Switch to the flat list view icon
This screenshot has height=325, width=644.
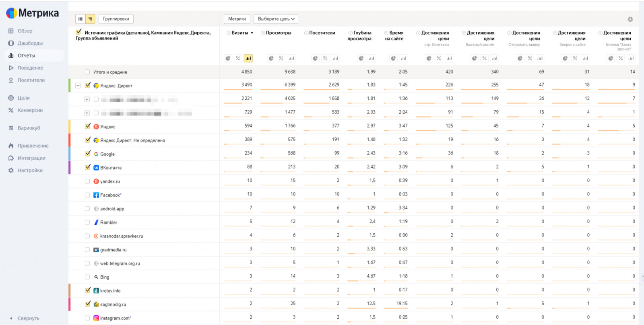click(80, 19)
